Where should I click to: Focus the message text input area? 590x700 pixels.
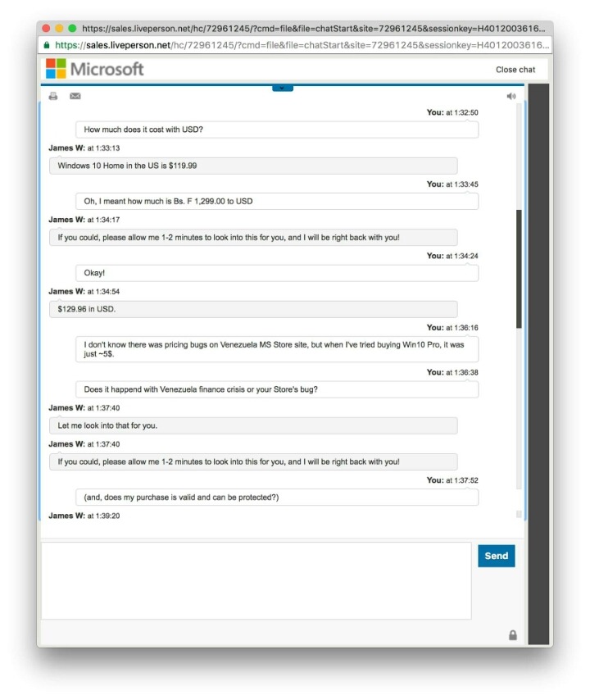(x=256, y=581)
